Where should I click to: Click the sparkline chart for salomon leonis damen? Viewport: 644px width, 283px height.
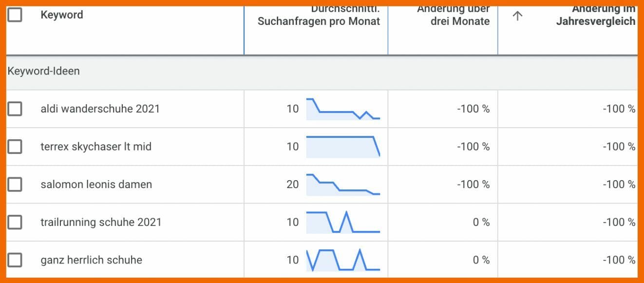click(343, 185)
